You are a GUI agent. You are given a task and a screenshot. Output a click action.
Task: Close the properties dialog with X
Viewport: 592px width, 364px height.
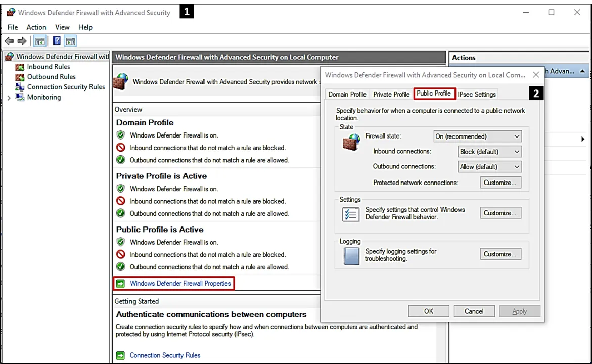click(536, 75)
